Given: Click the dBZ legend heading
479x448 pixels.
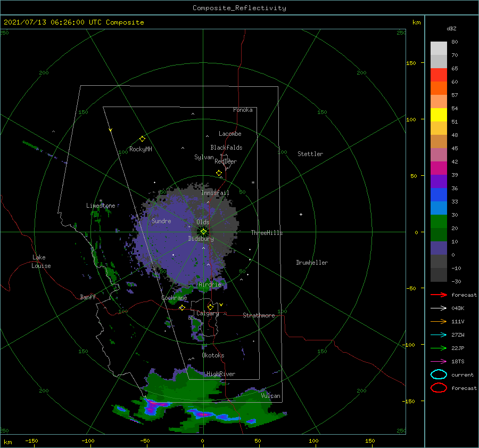Looking at the screenshot, I should point(451,28).
